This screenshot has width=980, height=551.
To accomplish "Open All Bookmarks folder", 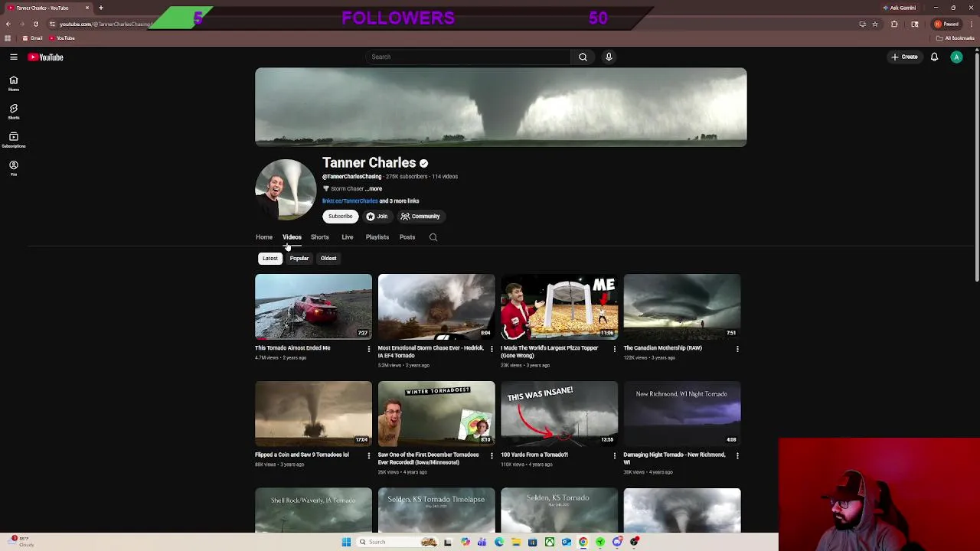I will tap(956, 38).
